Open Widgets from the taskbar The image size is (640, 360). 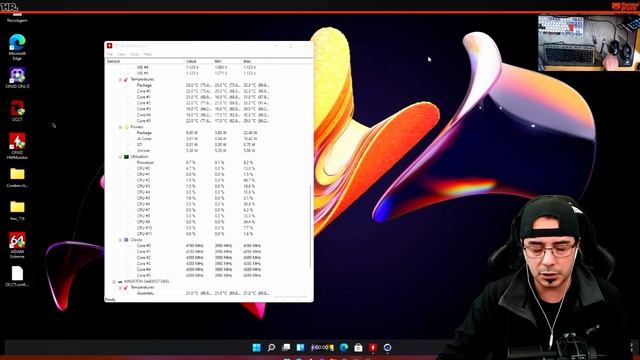[300, 347]
